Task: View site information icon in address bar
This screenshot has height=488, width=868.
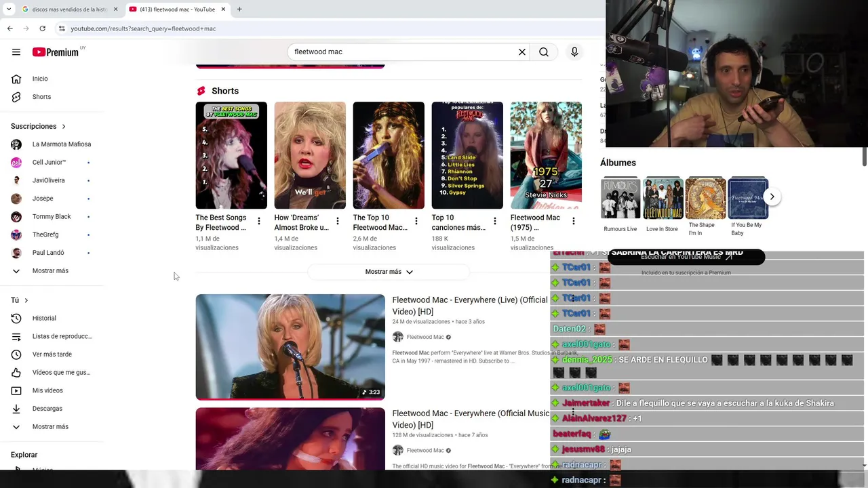Action: [61, 28]
